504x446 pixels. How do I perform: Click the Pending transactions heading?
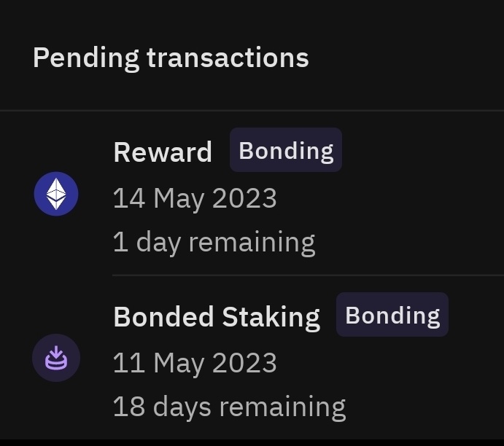pos(171,58)
